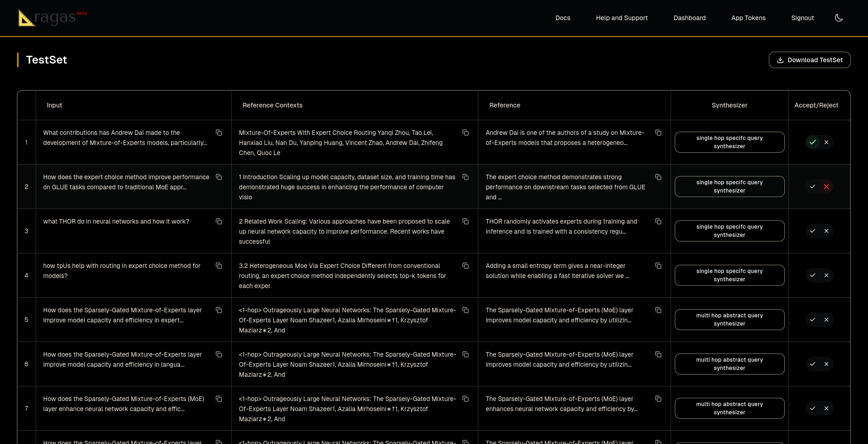Click the Synthesizer column header
This screenshot has height=444, width=868.
[730, 105]
